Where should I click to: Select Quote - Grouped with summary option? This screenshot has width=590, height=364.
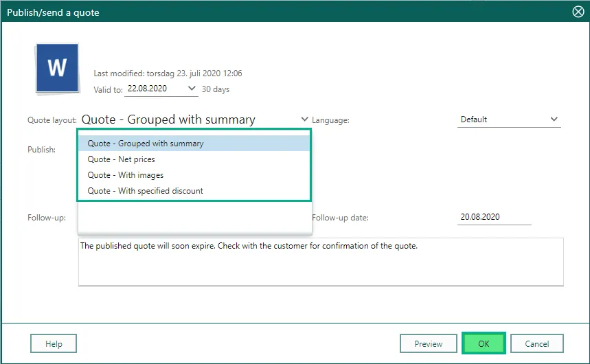tap(146, 144)
